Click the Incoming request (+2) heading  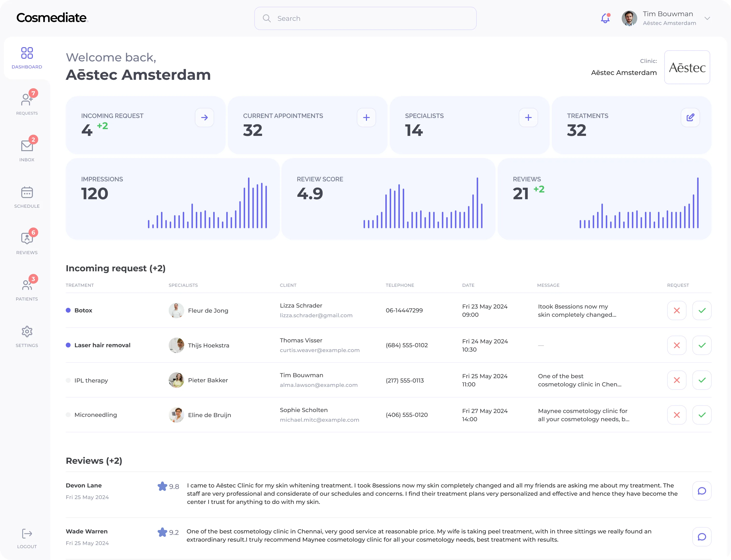click(x=116, y=268)
